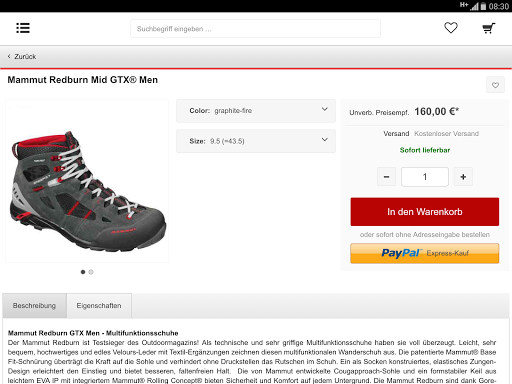Decrease quantity with the minus button
This screenshot has height=384, width=512.
[386, 177]
